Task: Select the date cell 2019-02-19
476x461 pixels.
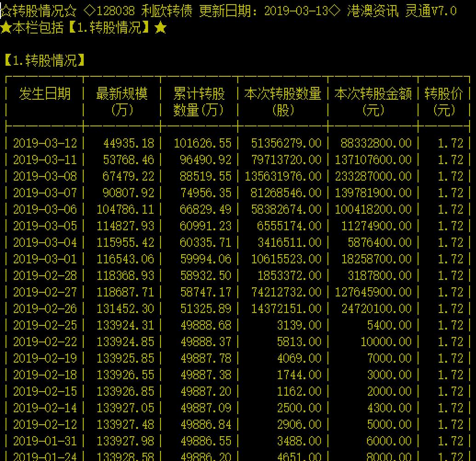Action: [x=45, y=358]
